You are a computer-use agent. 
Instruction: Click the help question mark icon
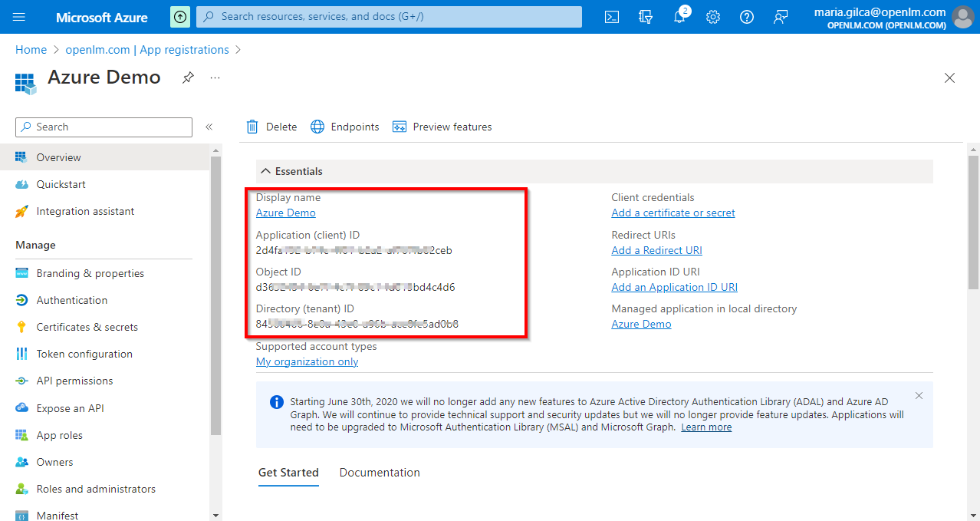tap(746, 17)
